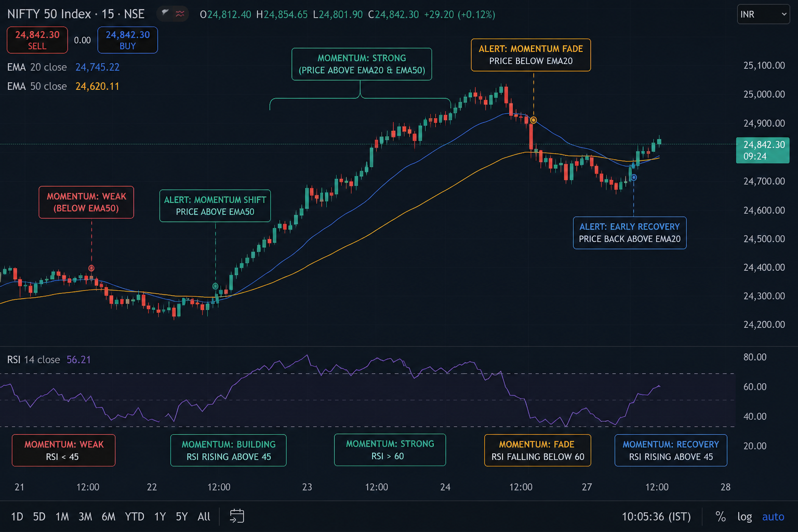Image resolution: width=798 pixels, height=532 pixels.
Task: Click the change value +29.20 (+0.12%)
Action: (x=460, y=15)
